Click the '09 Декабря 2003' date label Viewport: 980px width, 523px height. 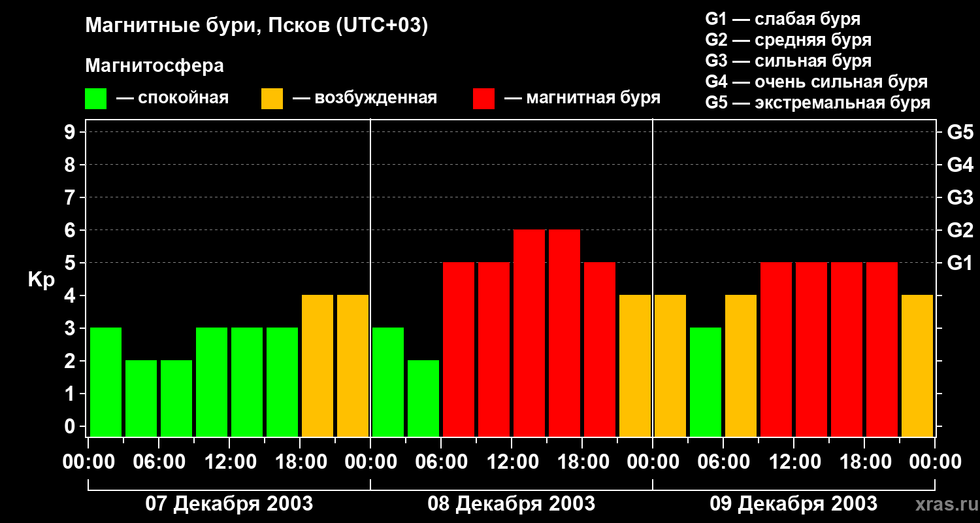tap(793, 504)
